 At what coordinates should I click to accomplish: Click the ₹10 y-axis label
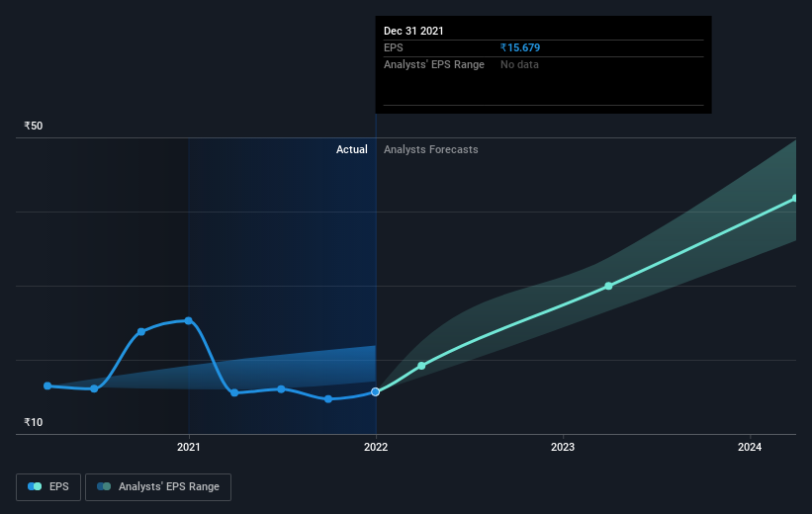pos(35,423)
